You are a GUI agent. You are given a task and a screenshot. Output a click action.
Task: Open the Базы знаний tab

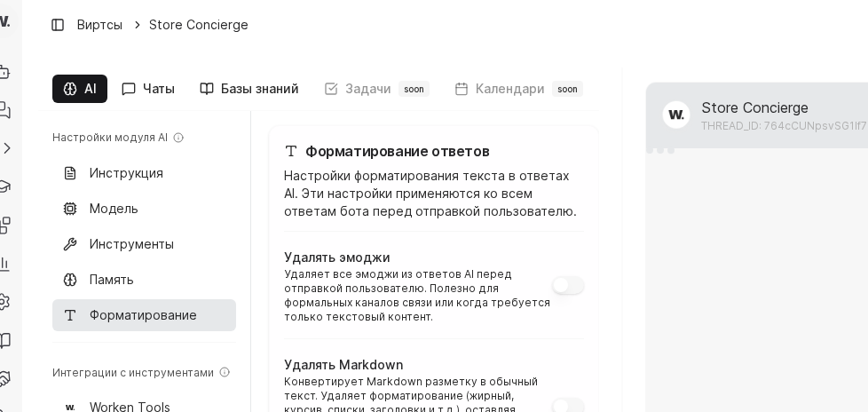249,89
